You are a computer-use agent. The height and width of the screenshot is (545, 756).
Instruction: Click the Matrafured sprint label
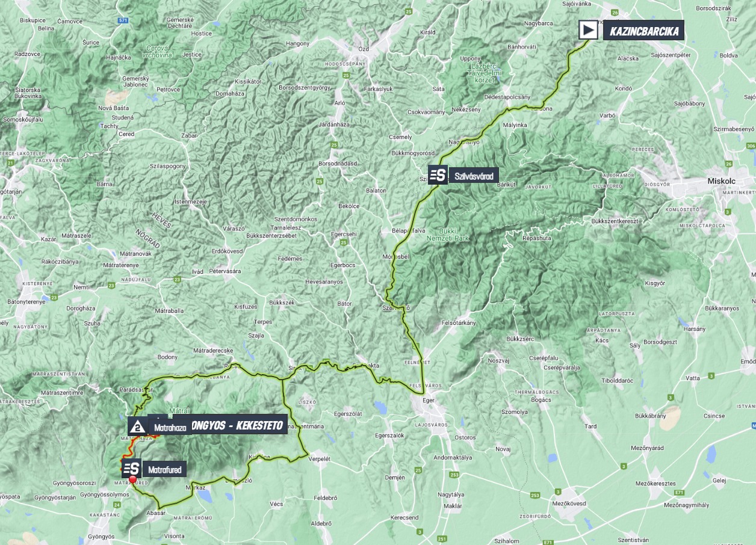coord(164,469)
